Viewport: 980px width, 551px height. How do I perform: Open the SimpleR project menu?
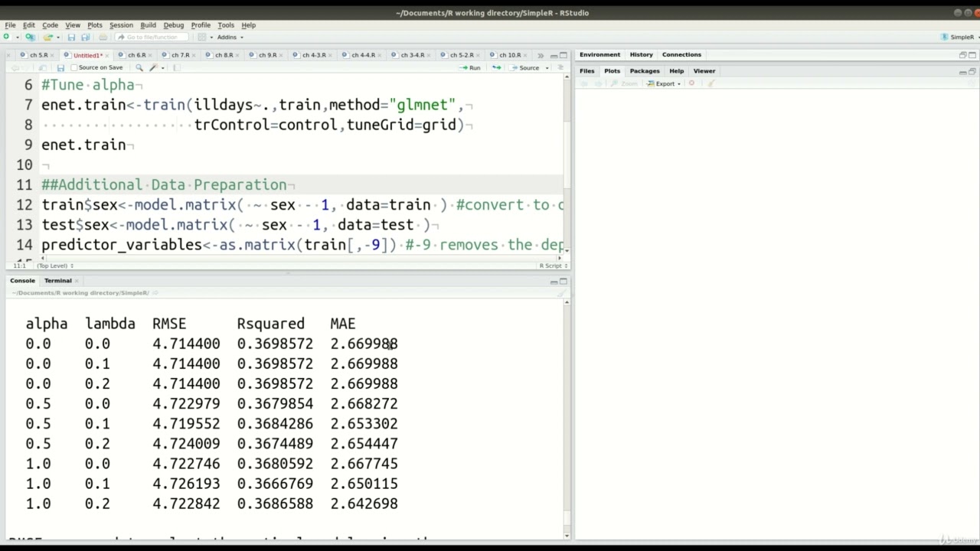[962, 37]
